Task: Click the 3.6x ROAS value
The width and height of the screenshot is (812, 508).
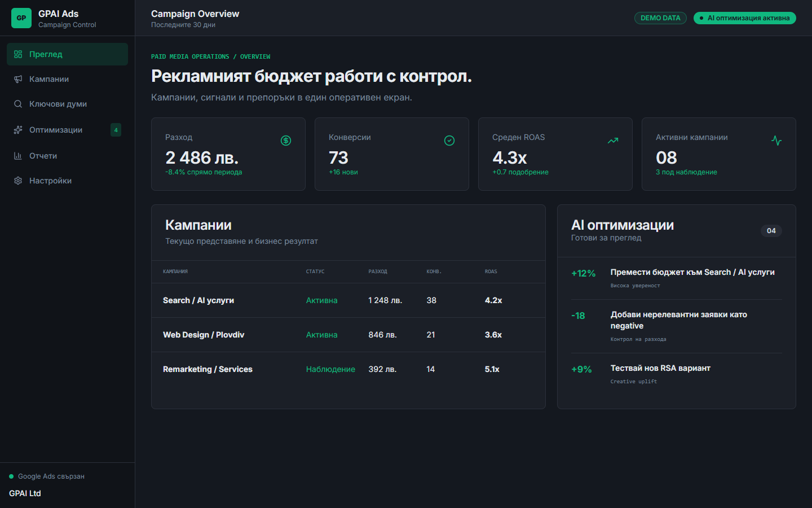Action: point(493,335)
